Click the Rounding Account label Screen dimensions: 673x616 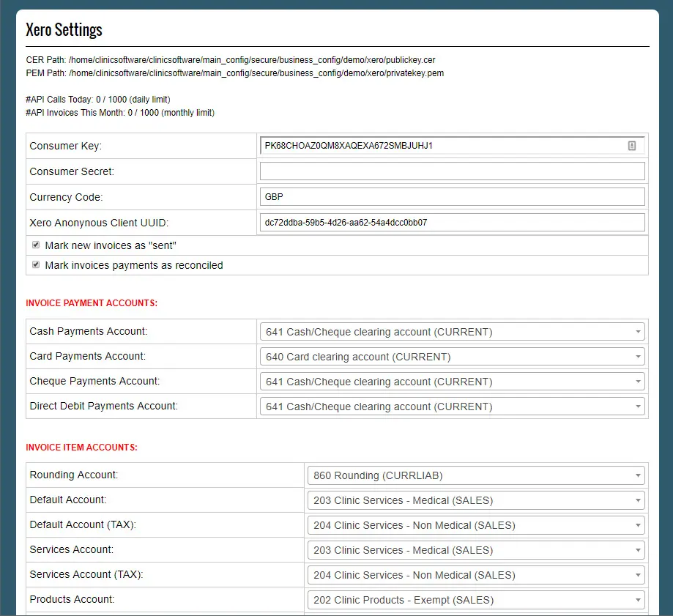[x=74, y=475]
